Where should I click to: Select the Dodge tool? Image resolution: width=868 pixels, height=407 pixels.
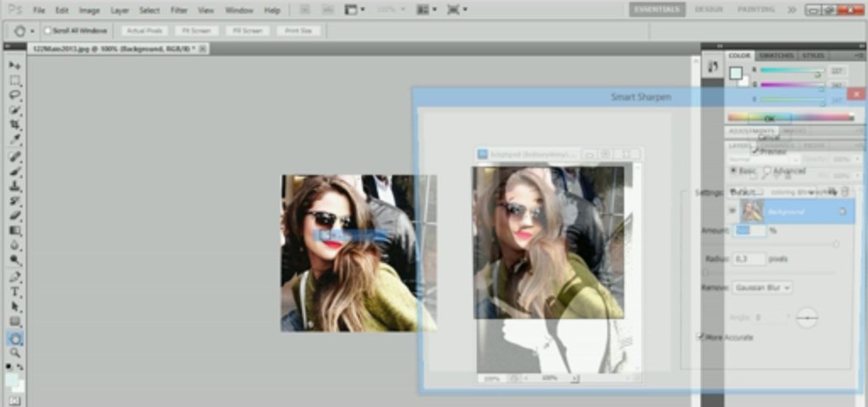tap(15, 259)
